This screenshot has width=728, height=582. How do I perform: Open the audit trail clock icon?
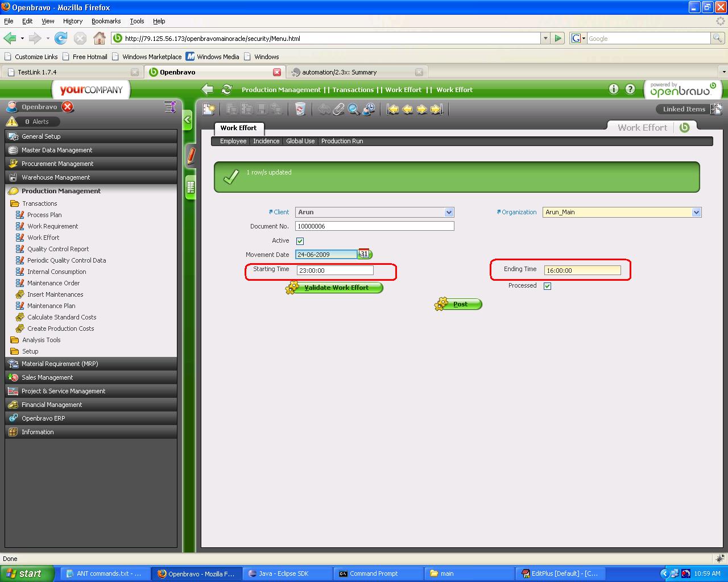(369, 109)
